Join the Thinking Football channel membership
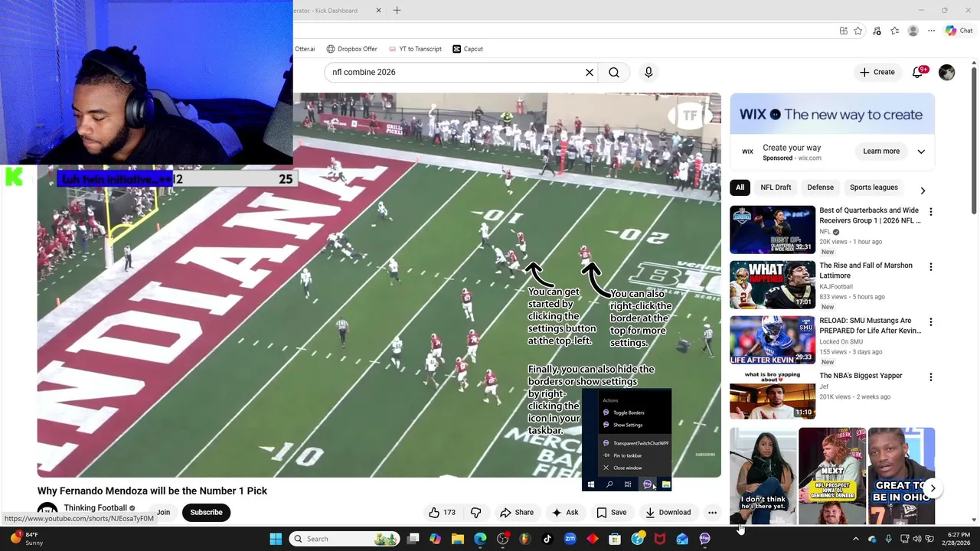980x551 pixels. (163, 513)
